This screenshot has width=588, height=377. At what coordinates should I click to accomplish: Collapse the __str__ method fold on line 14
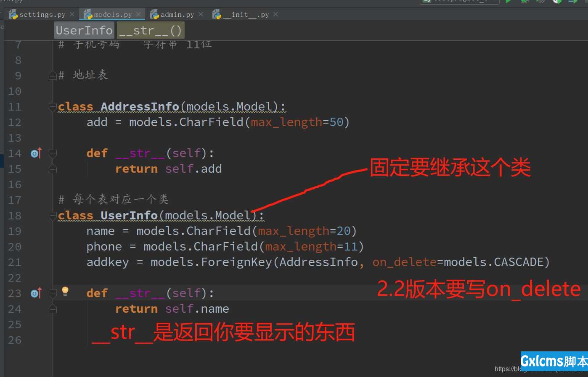(53, 153)
